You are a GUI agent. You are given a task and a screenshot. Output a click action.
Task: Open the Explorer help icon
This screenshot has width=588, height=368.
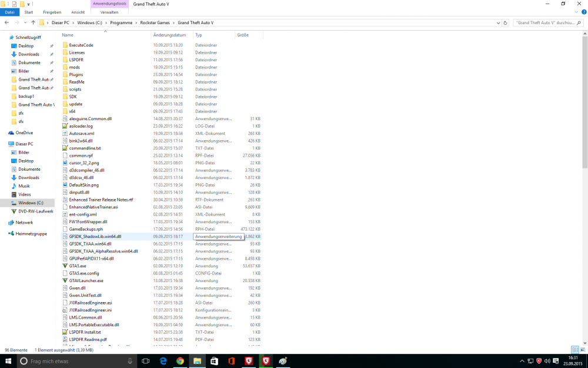[584, 12]
